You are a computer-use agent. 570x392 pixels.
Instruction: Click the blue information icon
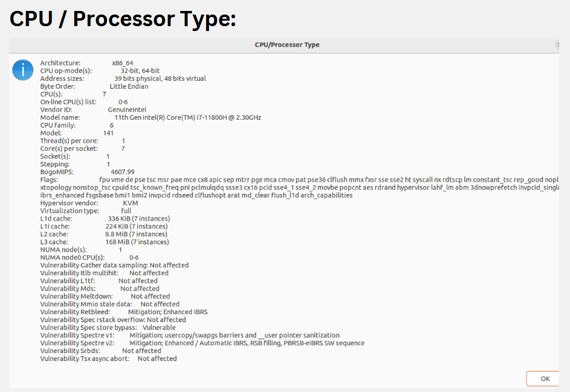(22, 70)
